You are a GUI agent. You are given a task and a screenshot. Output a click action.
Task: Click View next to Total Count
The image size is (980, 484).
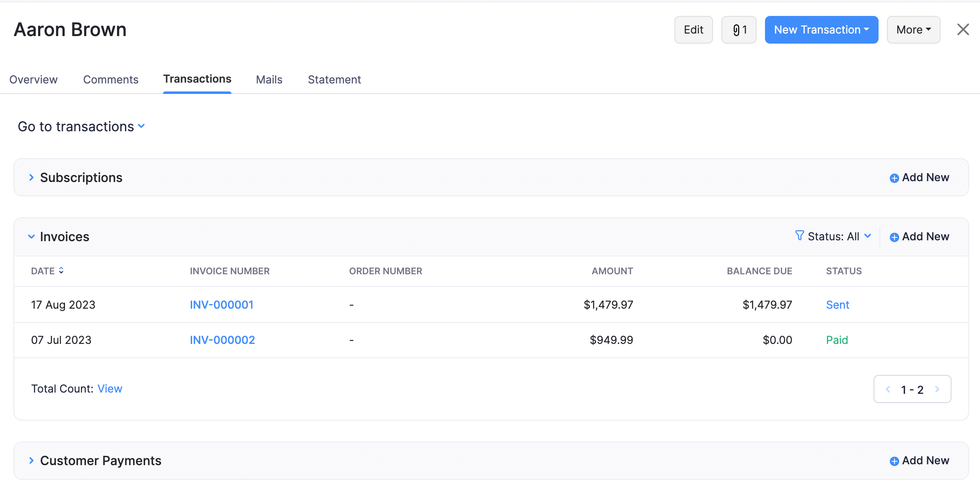[110, 388]
